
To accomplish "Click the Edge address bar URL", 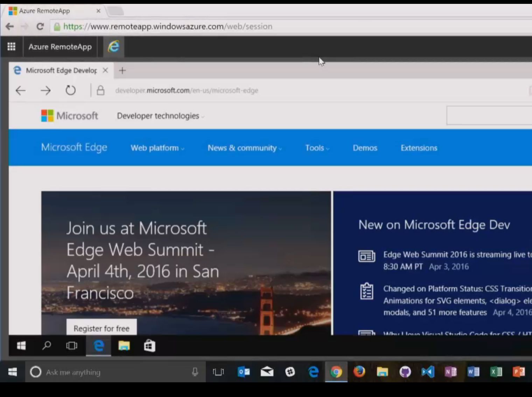I will (187, 90).
